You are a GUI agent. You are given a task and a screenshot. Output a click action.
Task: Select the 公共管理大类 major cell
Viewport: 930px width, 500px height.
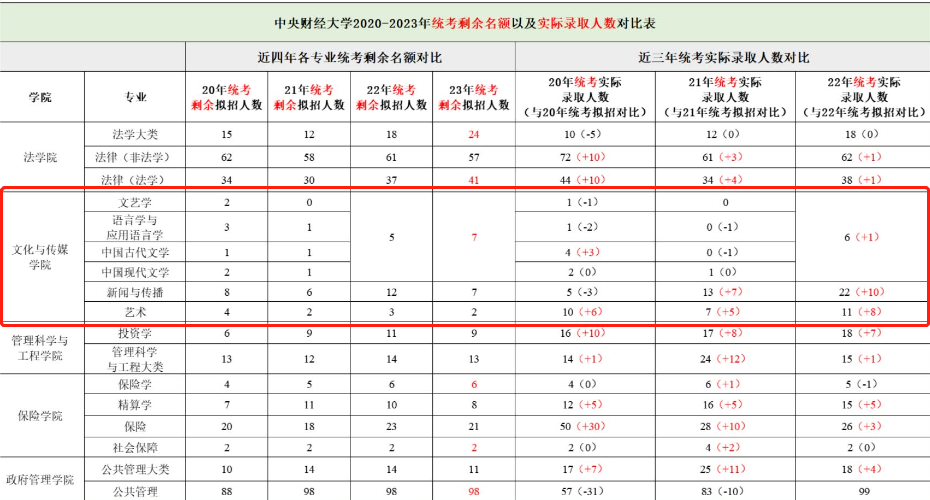pos(135,469)
